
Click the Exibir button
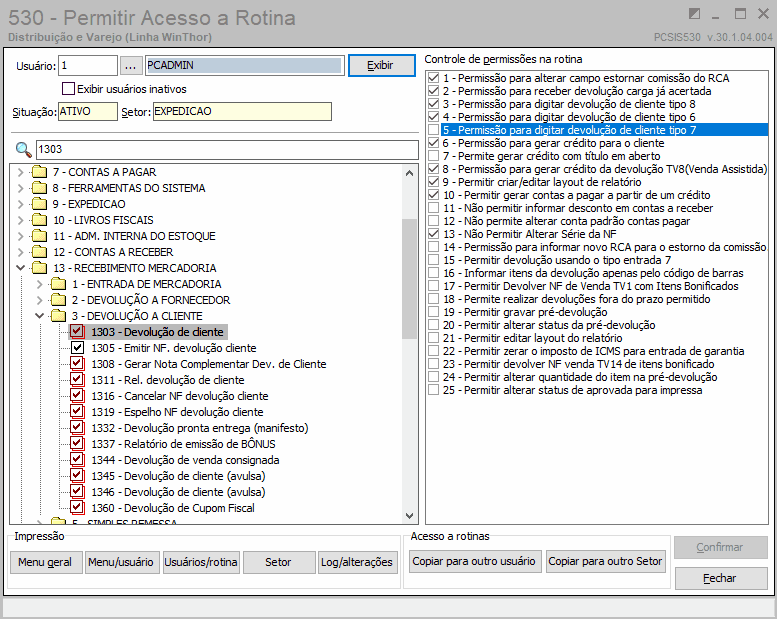[x=382, y=65]
